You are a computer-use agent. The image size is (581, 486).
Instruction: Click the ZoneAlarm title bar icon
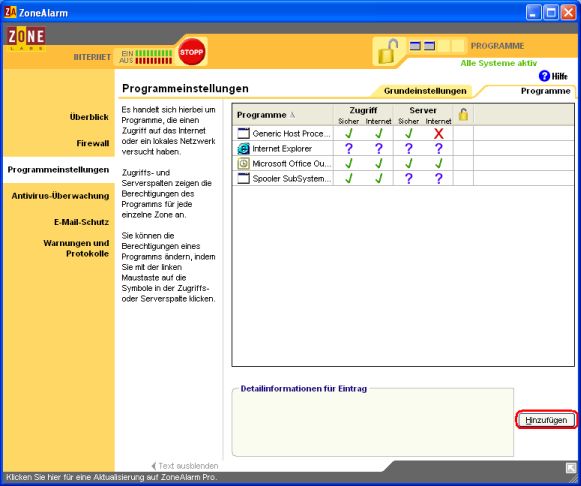[10, 12]
